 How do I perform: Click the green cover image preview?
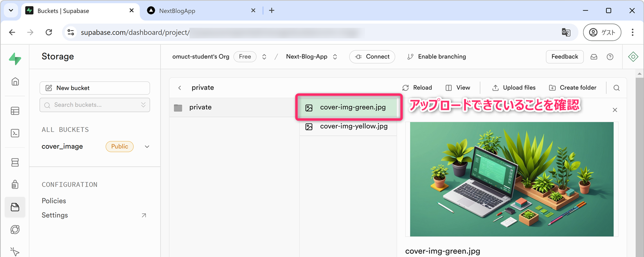511,179
